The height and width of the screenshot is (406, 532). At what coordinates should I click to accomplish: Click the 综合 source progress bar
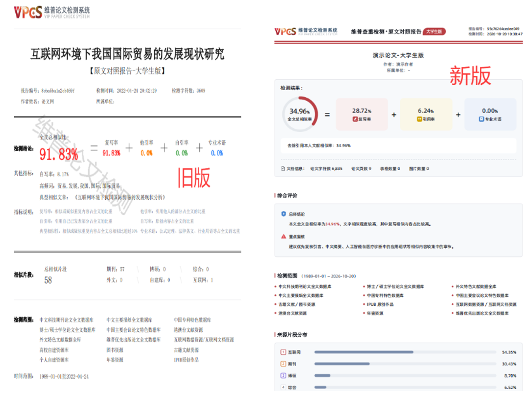(x=405, y=388)
